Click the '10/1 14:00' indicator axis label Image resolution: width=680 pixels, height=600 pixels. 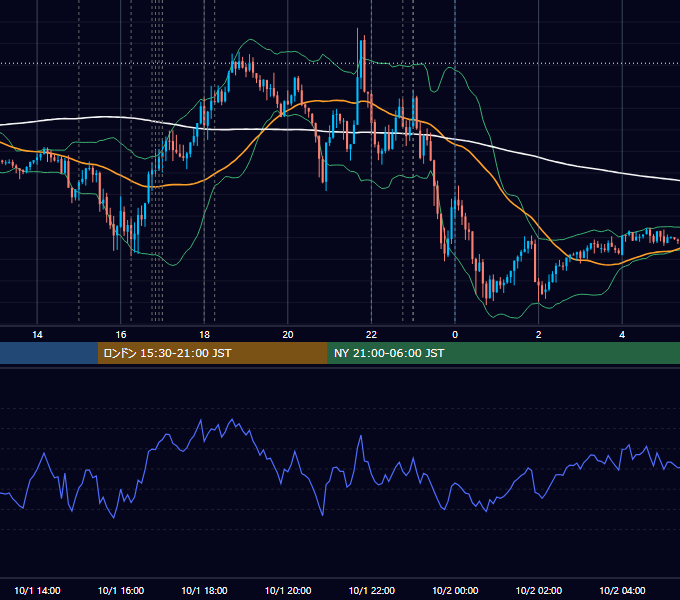click(x=37, y=590)
